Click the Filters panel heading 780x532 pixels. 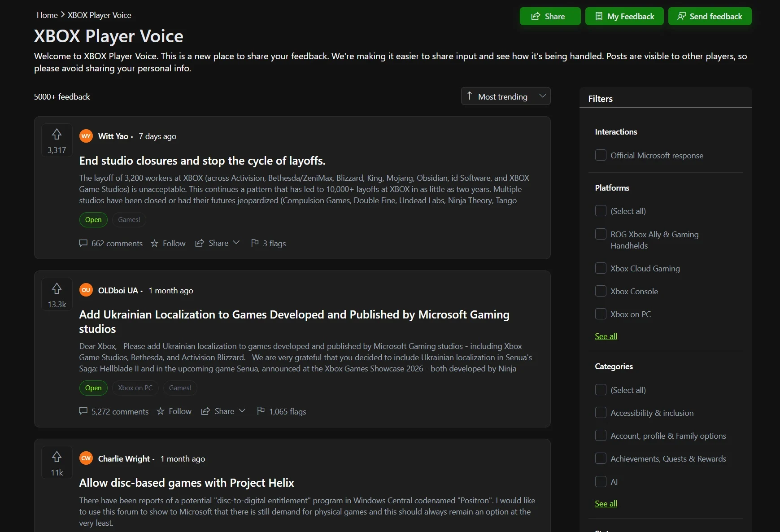pos(600,99)
